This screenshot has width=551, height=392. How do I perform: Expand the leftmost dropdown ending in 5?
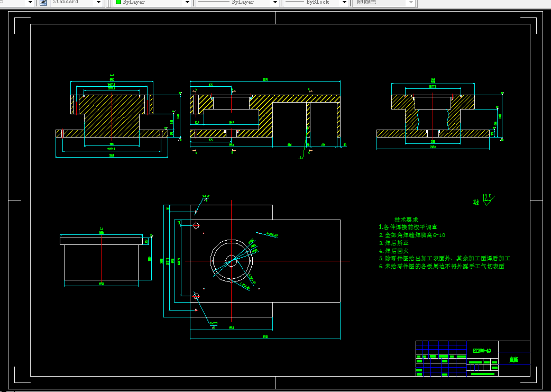click(x=30, y=3)
